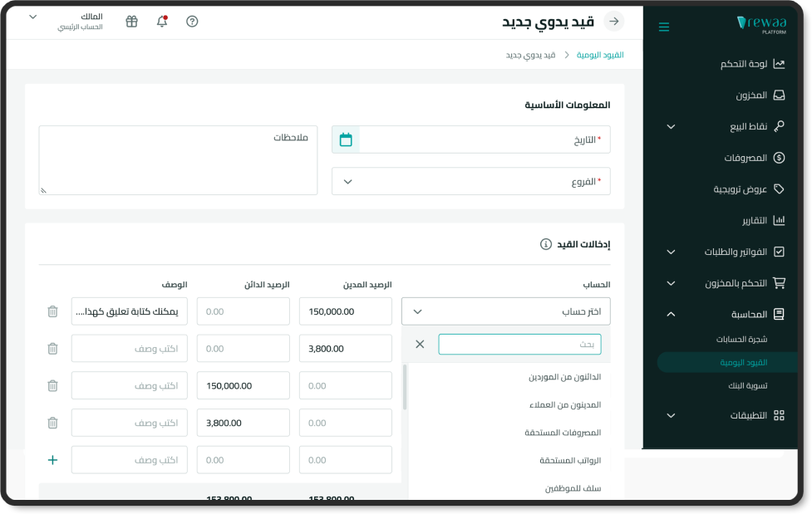Viewport: 812px width, 514px height.
Task: Open عروض ترويجية in the sidebar
Action: (x=740, y=189)
